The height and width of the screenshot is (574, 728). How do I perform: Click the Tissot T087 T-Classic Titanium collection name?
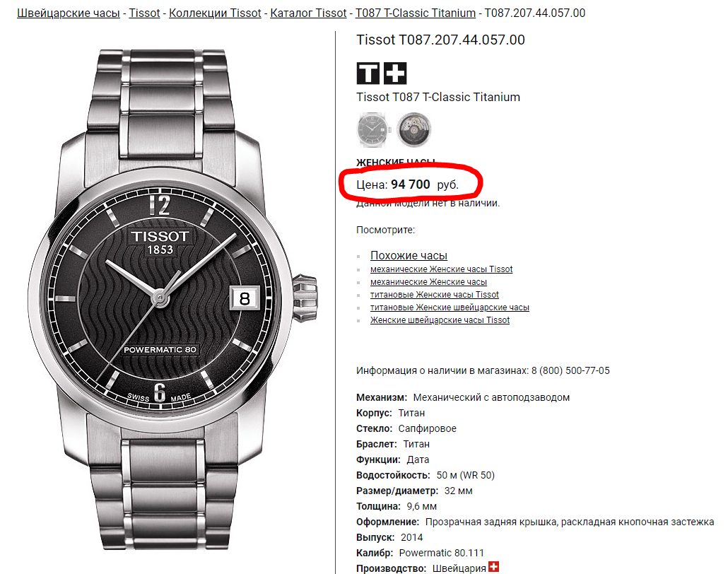coord(438,97)
